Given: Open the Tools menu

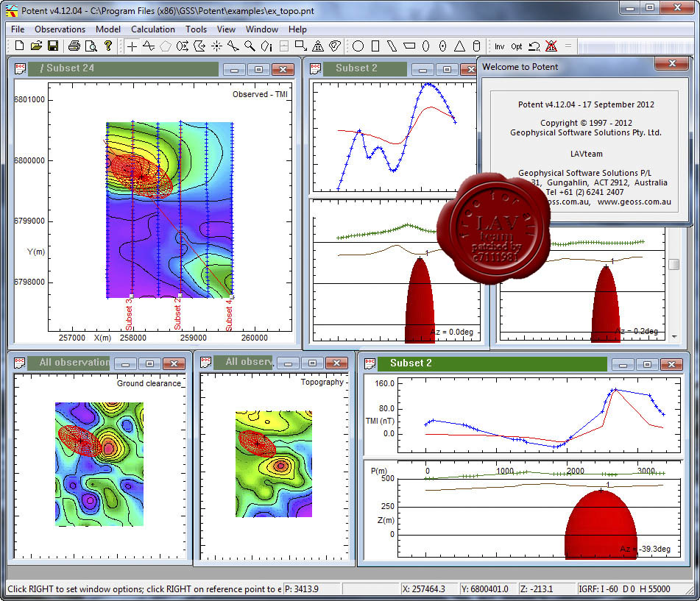Looking at the screenshot, I should pyautogui.click(x=196, y=29).
